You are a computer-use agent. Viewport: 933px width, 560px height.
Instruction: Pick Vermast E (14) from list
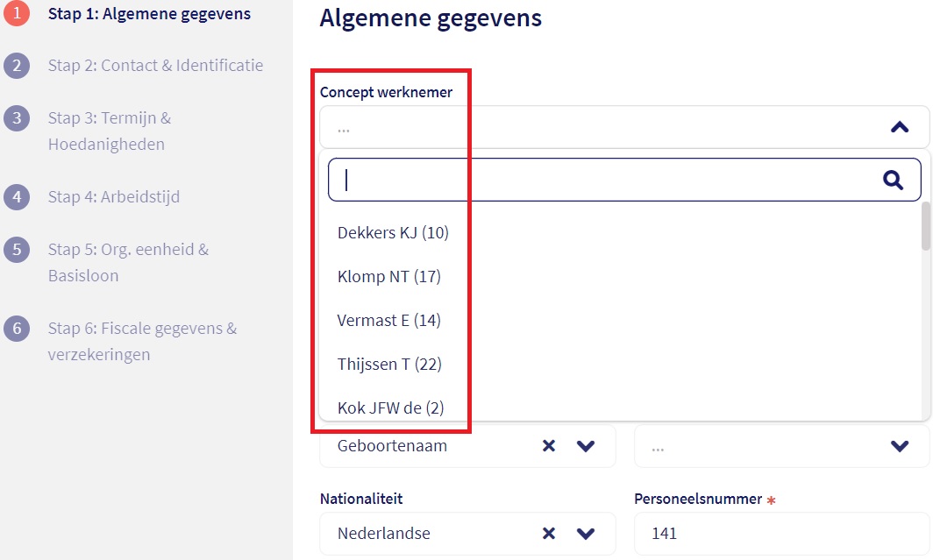click(388, 321)
